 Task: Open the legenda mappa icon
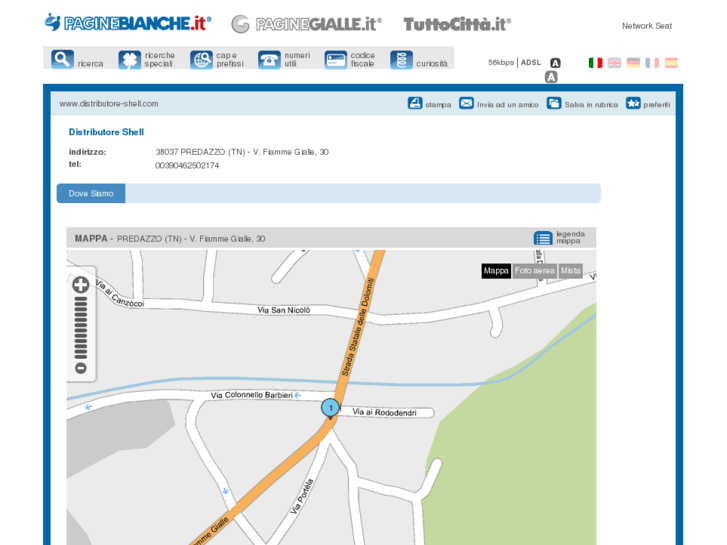pos(542,238)
